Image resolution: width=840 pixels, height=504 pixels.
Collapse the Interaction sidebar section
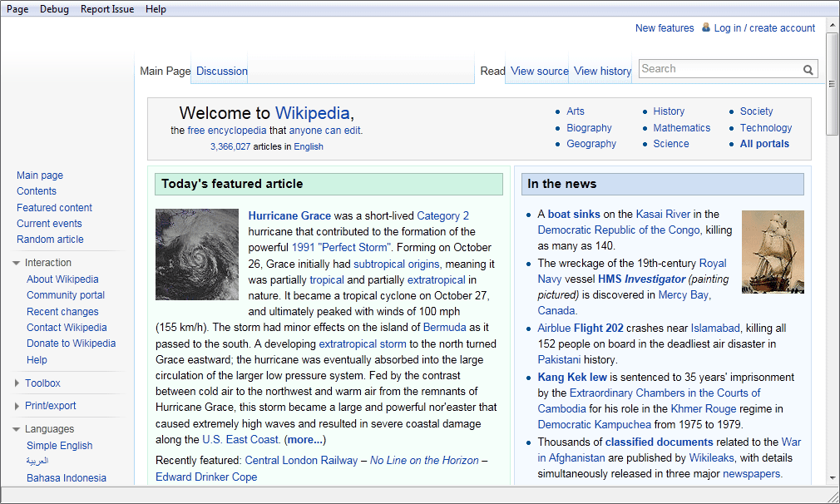coord(16,263)
